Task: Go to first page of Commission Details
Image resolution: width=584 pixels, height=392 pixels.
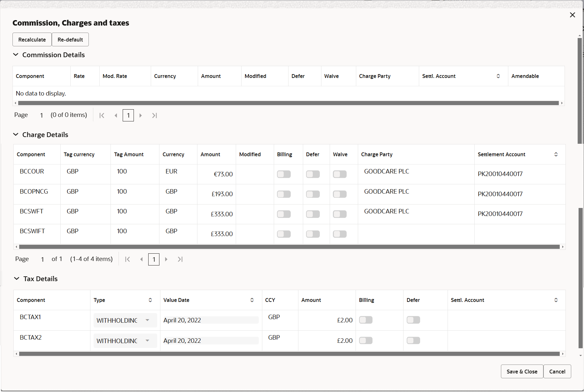Action: pyautogui.click(x=102, y=115)
